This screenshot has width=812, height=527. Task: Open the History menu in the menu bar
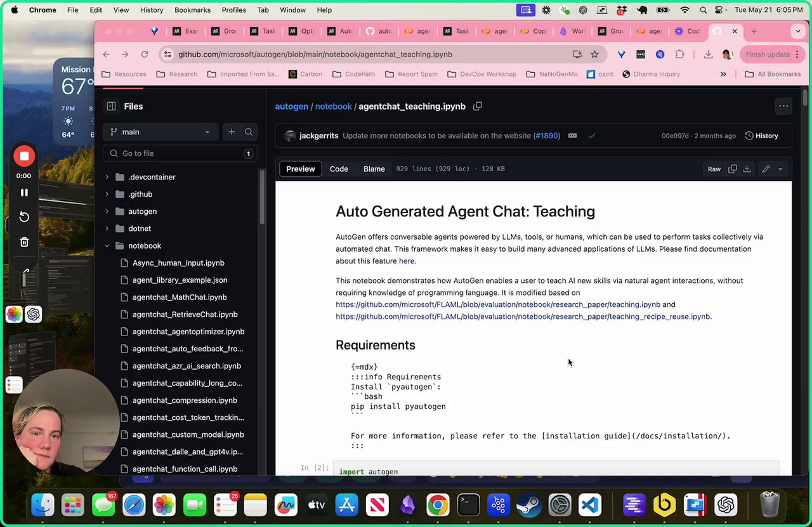pyautogui.click(x=151, y=10)
